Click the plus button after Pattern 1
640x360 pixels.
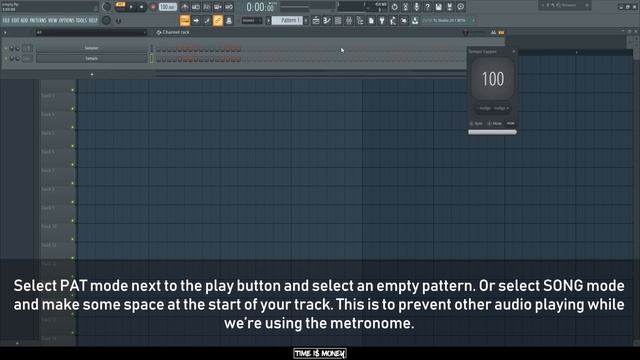[x=306, y=20]
